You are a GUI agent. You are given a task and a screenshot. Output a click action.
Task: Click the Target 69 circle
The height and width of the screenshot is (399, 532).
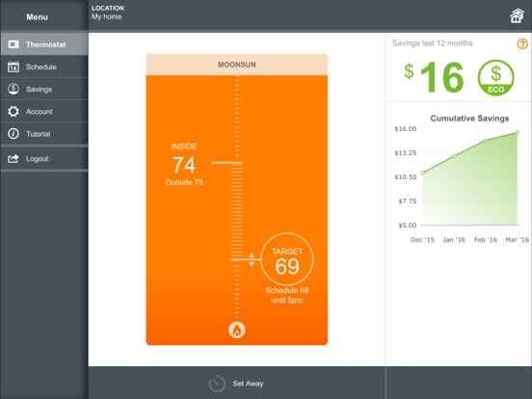287,259
